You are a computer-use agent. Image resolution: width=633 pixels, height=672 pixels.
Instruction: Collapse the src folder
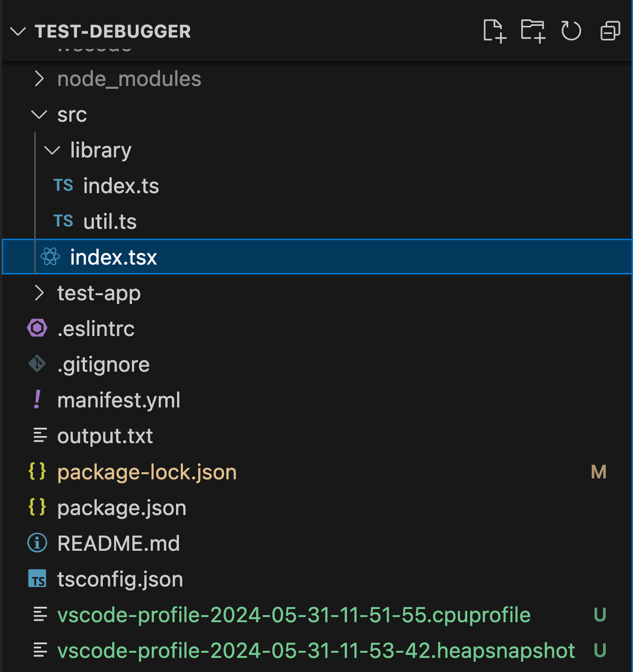click(72, 114)
